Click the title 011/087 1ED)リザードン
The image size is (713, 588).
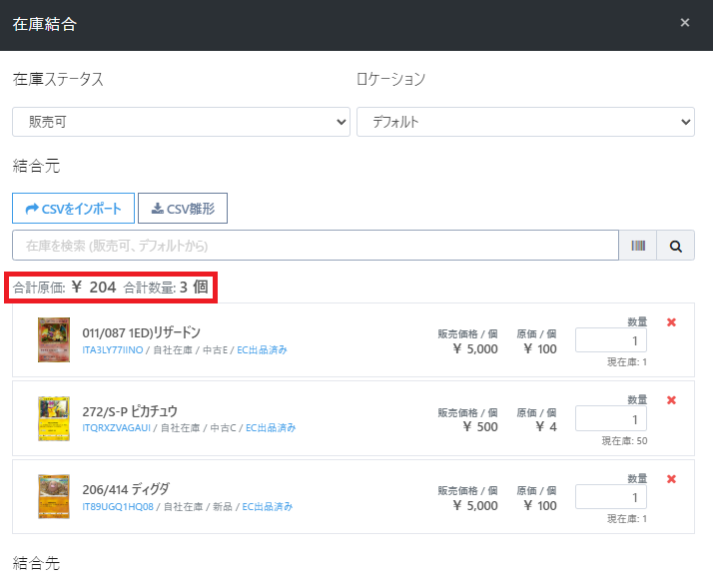tap(141, 332)
